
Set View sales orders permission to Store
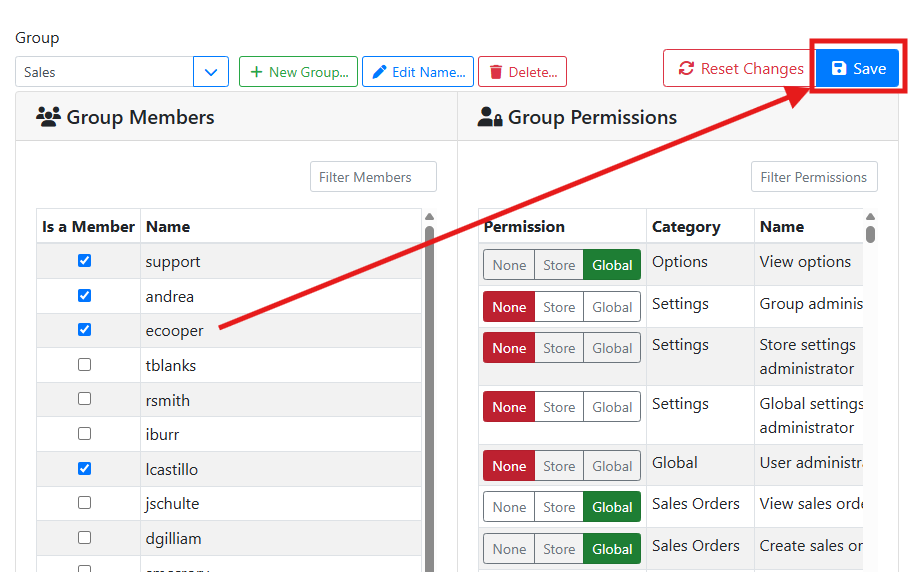(x=559, y=507)
